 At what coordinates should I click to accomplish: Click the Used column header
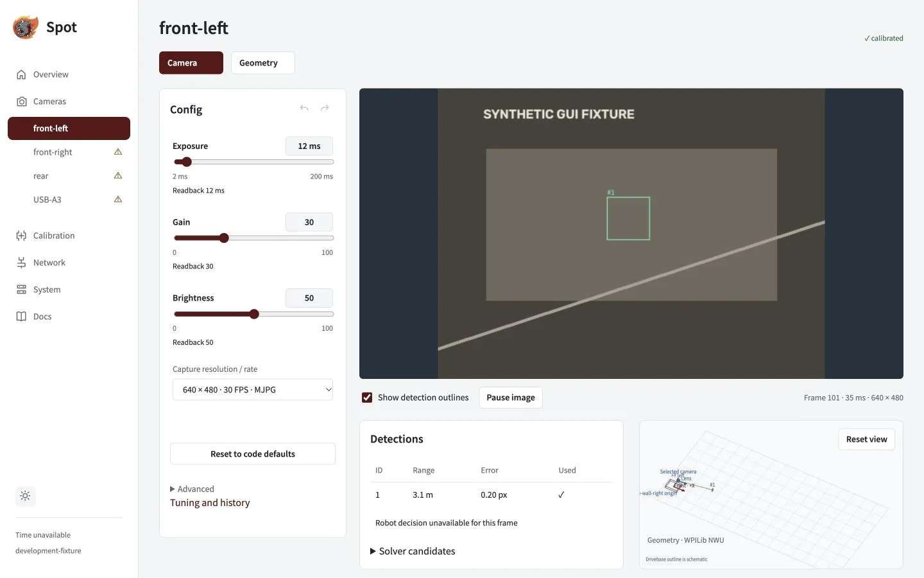tap(567, 470)
